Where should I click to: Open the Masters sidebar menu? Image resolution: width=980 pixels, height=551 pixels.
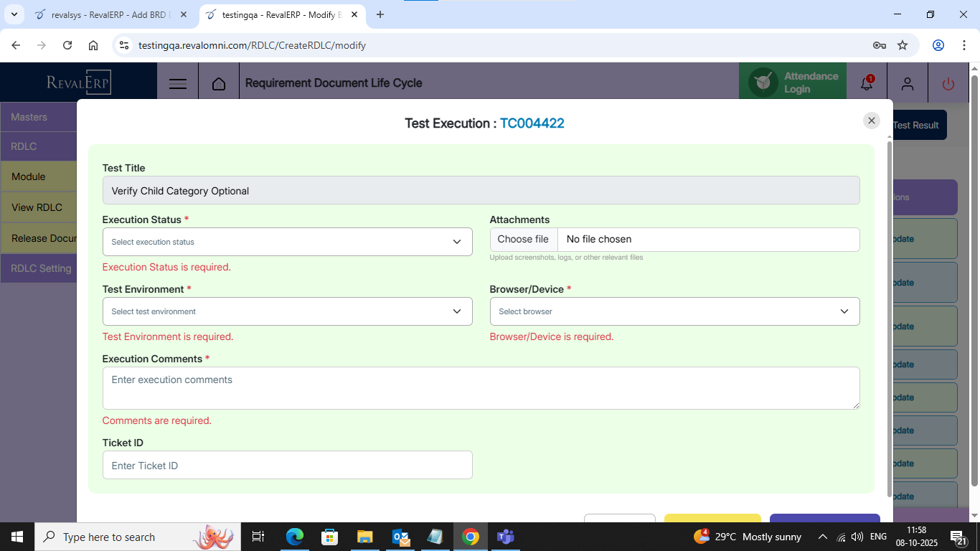38,117
